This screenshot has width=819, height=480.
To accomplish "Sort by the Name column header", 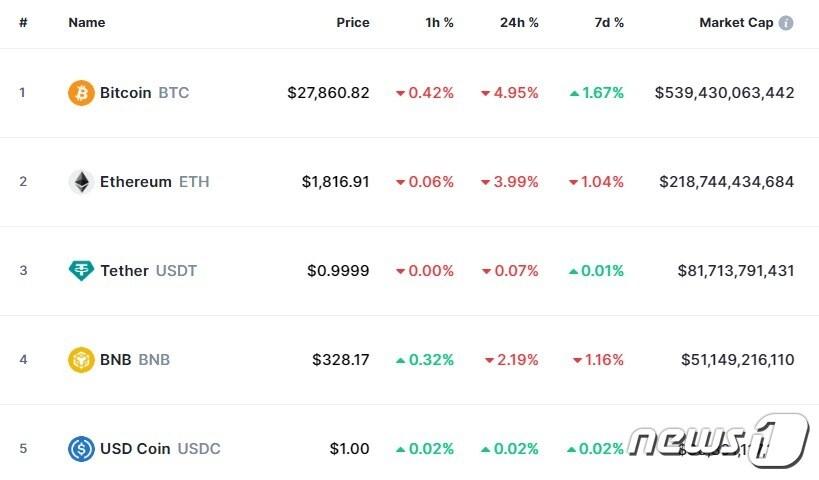I will (86, 22).
